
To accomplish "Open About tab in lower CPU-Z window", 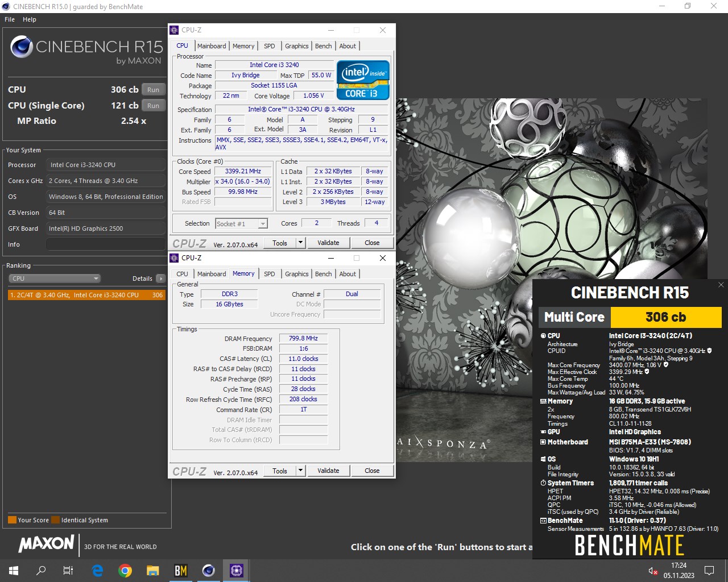I will [348, 274].
